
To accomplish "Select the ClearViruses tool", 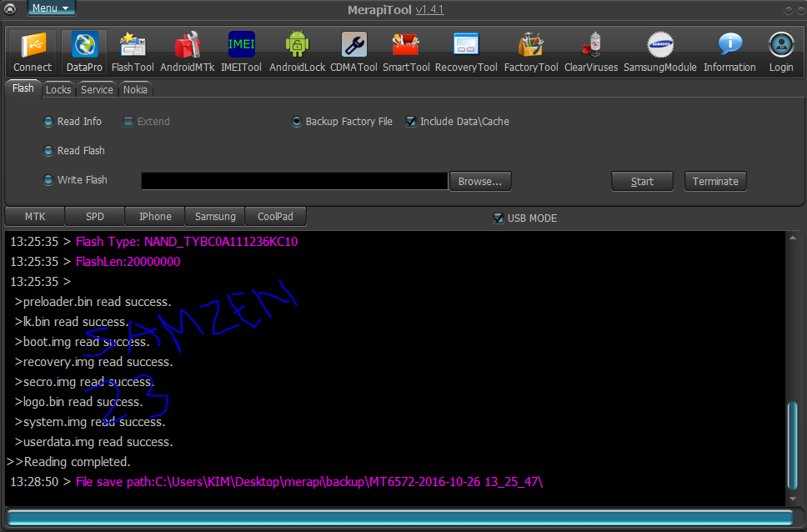I will tap(590, 52).
